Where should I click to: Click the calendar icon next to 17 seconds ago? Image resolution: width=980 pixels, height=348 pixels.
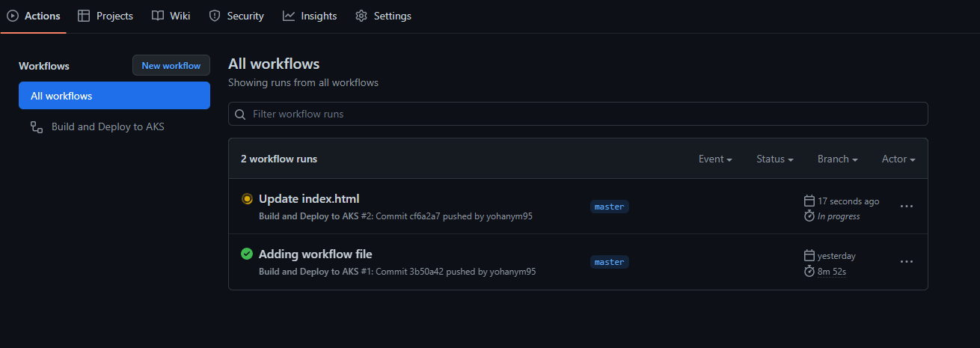point(809,201)
